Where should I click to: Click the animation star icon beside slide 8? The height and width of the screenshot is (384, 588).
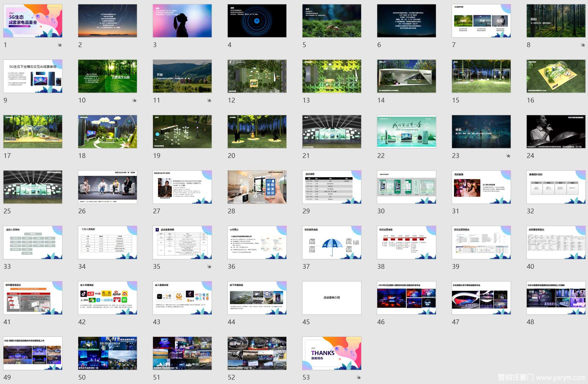click(583, 45)
